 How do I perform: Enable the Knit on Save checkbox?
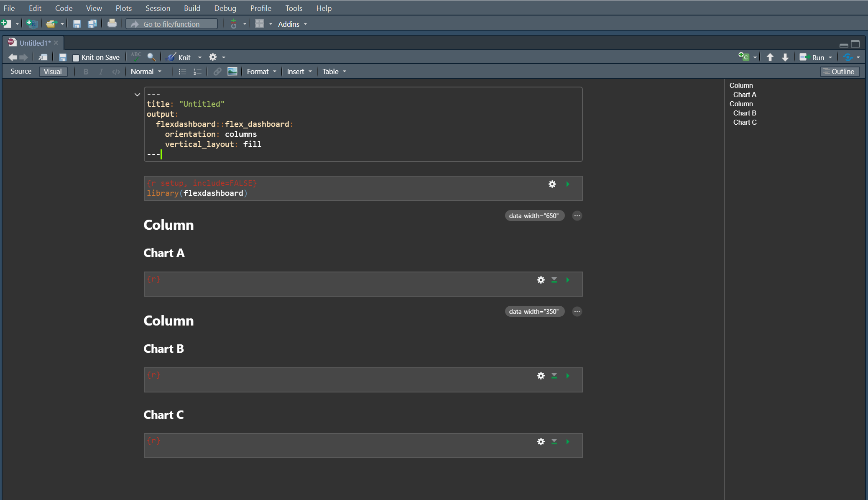point(76,57)
